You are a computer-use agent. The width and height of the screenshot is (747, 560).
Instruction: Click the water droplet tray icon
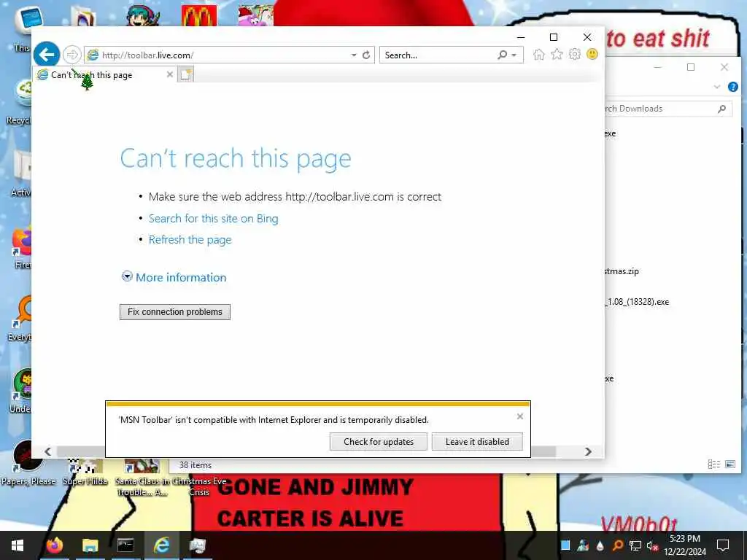tap(600, 545)
